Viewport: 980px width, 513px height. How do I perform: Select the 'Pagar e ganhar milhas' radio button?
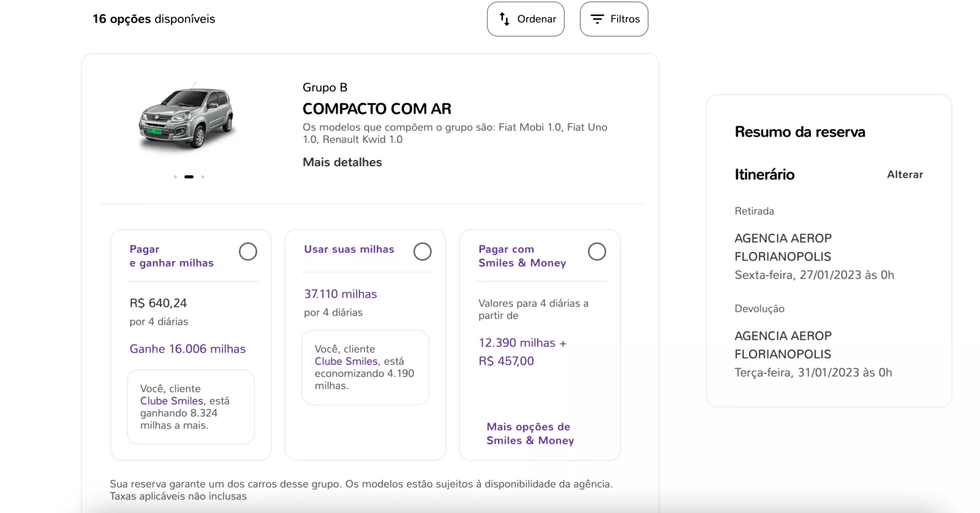pyautogui.click(x=248, y=251)
